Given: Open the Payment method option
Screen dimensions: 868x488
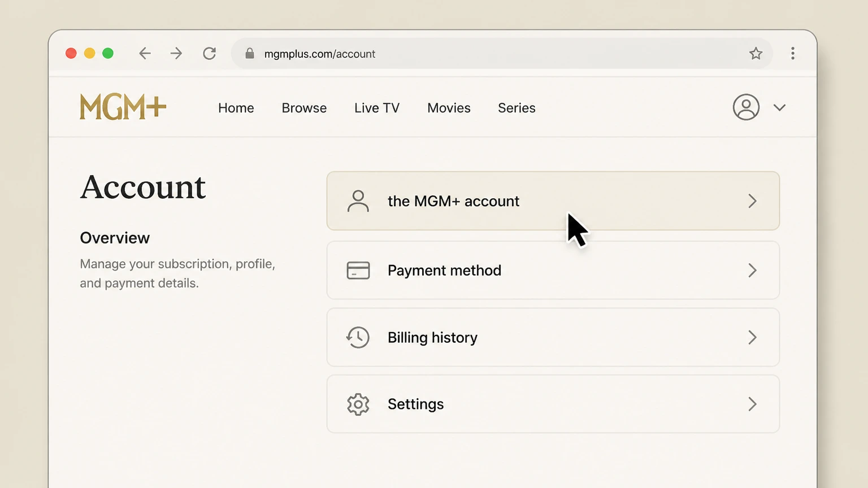Looking at the screenshot, I should pyautogui.click(x=553, y=271).
